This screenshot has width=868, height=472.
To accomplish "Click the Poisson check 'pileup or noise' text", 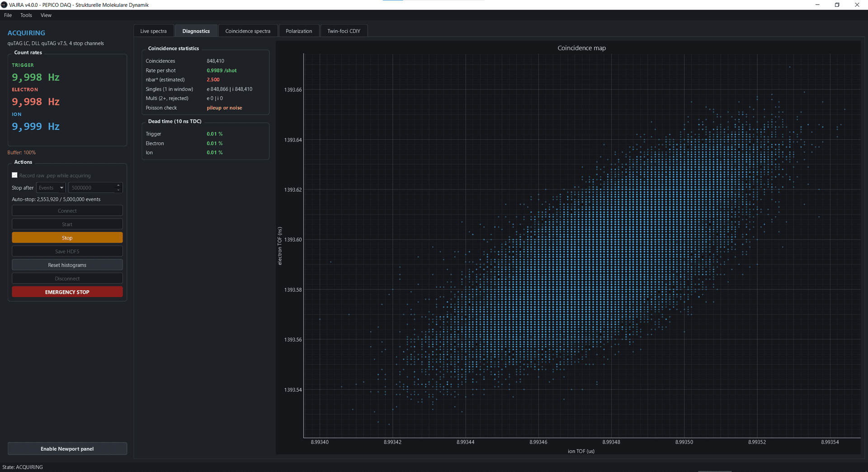I will pyautogui.click(x=224, y=108).
